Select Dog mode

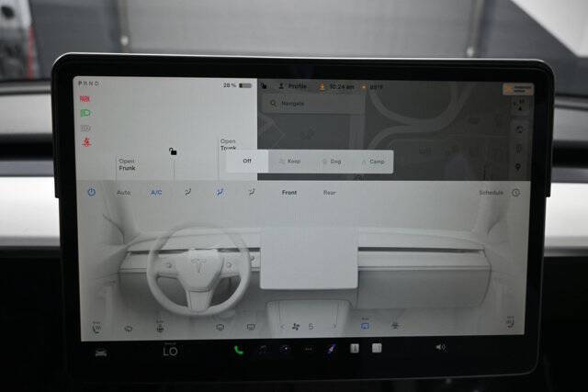tap(332, 162)
